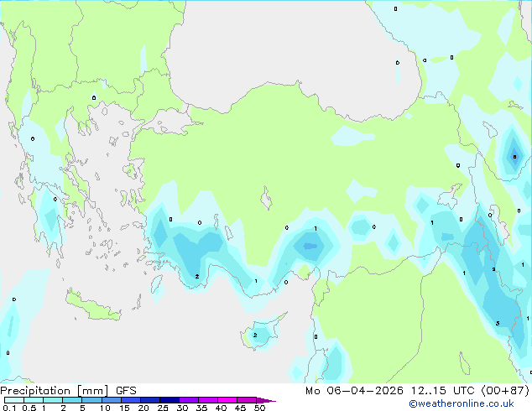Click legend label '0.1'
This screenshot has width=532, height=411.
9,408
